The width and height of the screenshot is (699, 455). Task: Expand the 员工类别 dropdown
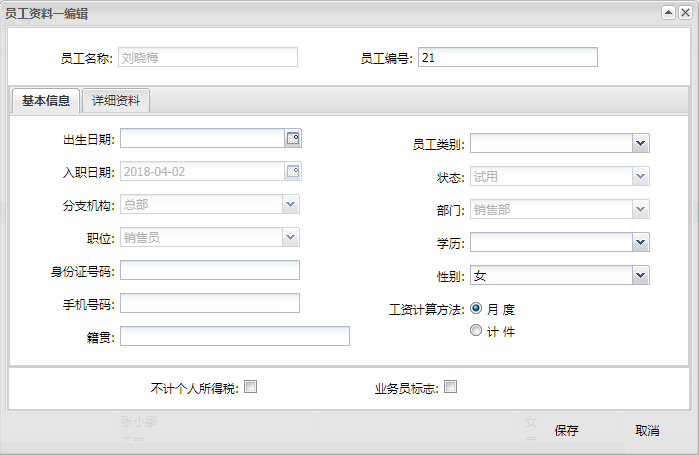coord(640,144)
